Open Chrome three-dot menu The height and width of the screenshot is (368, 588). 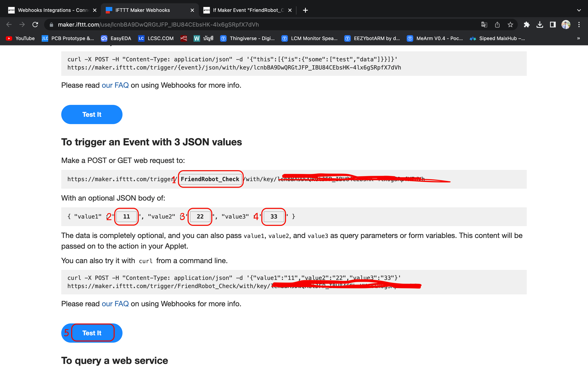tap(579, 25)
